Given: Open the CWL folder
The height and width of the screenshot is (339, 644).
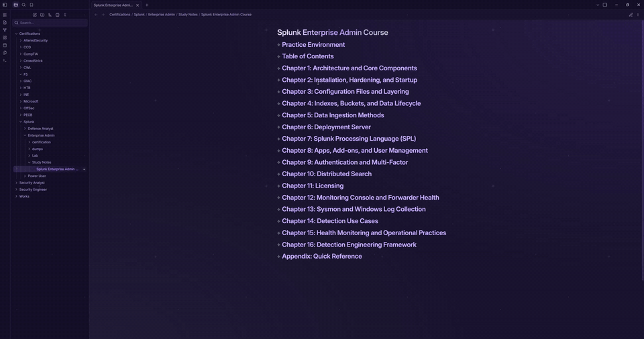Looking at the screenshot, I should click(x=27, y=68).
